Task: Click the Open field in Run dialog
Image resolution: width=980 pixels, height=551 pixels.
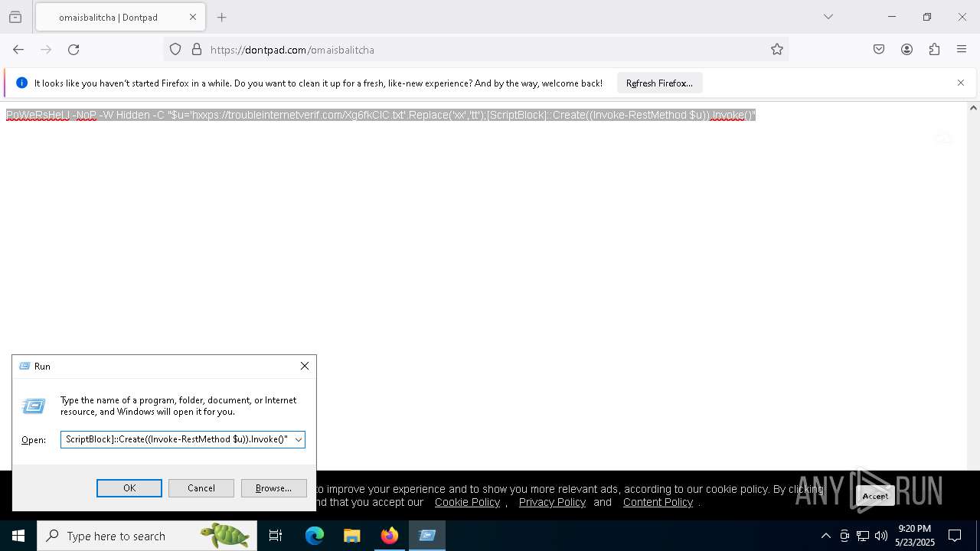Action: (176, 439)
